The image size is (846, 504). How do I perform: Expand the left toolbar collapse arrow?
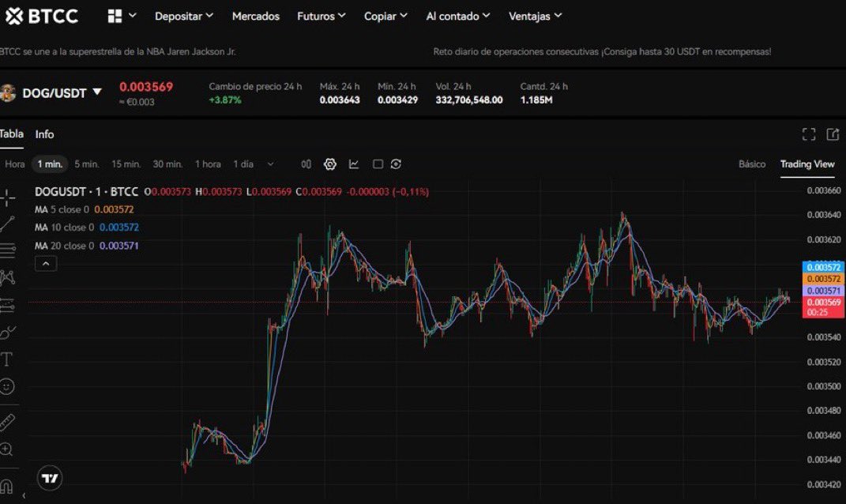tap(24, 495)
